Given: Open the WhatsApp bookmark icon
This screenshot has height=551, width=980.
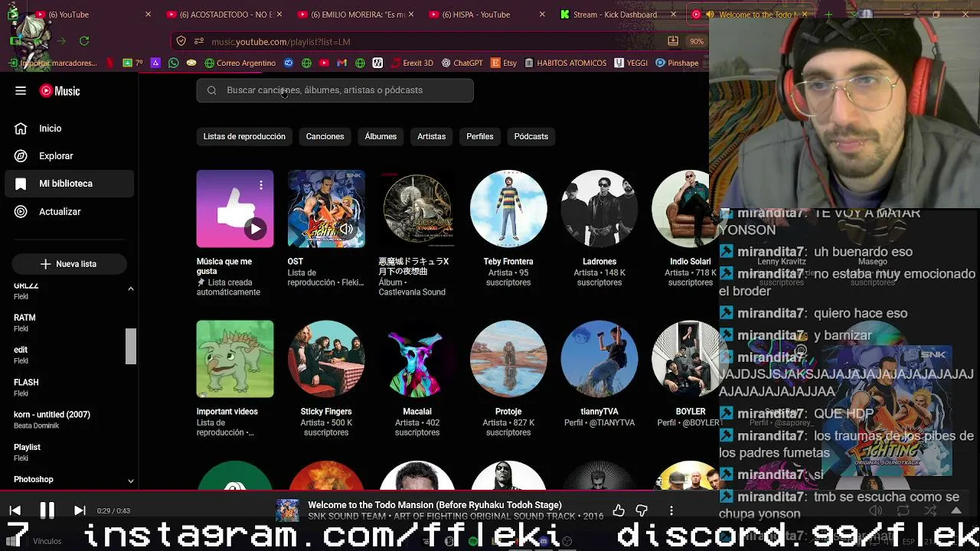Looking at the screenshot, I should click(x=174, y=63).
